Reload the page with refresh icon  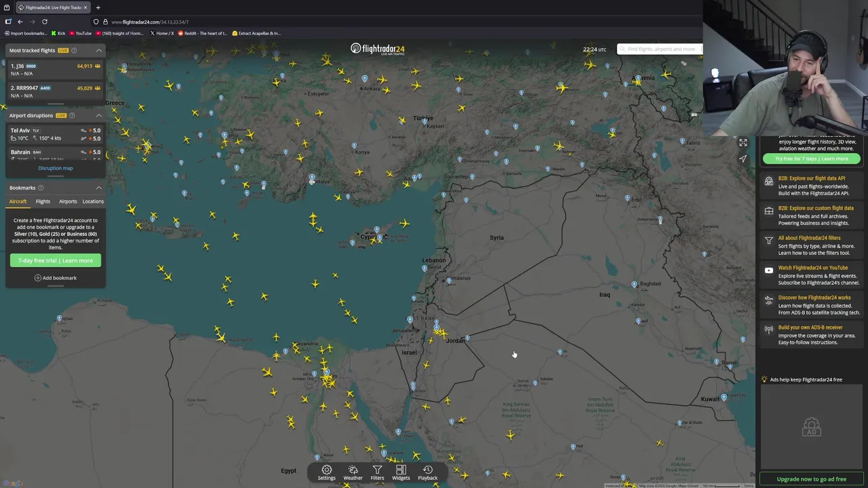pos(45,22)
